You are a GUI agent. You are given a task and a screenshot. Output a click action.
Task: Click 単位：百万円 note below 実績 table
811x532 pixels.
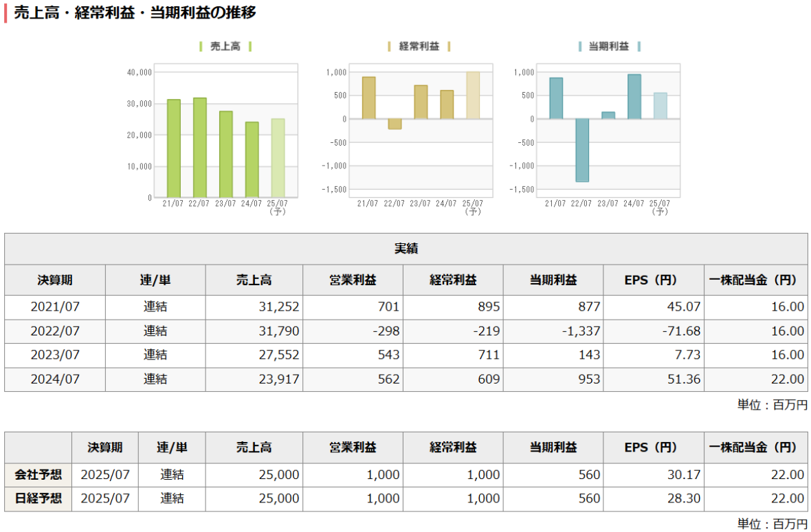click(773, 405)
